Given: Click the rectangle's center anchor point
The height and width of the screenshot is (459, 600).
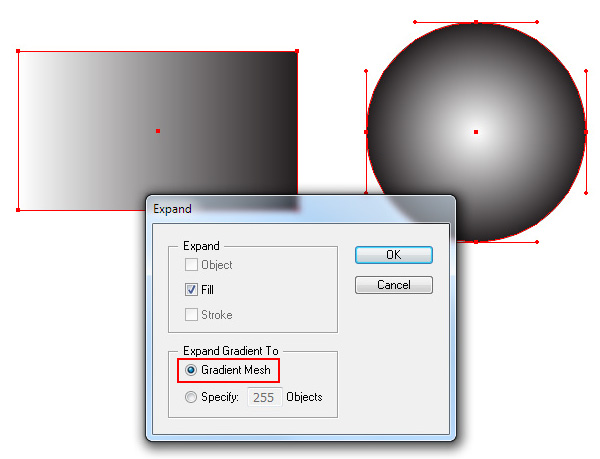Looking at the screenshot, I should [x=158, y=131].
